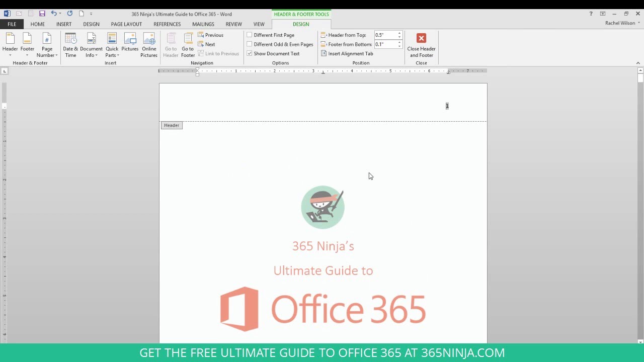
Task: Open the Footer gallery
Action: pyautogui.click(x=27, y=45)
